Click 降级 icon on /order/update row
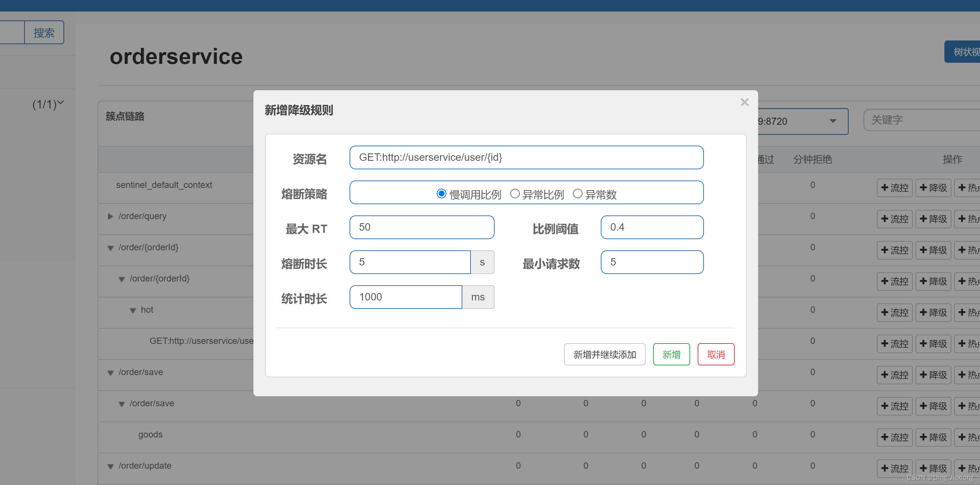 [933, 468]
